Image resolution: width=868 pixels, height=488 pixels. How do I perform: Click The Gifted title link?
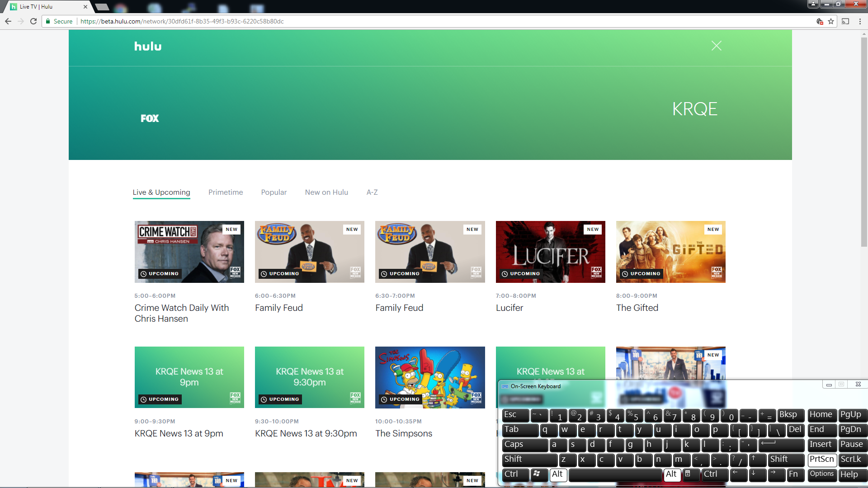coord(637,308)
